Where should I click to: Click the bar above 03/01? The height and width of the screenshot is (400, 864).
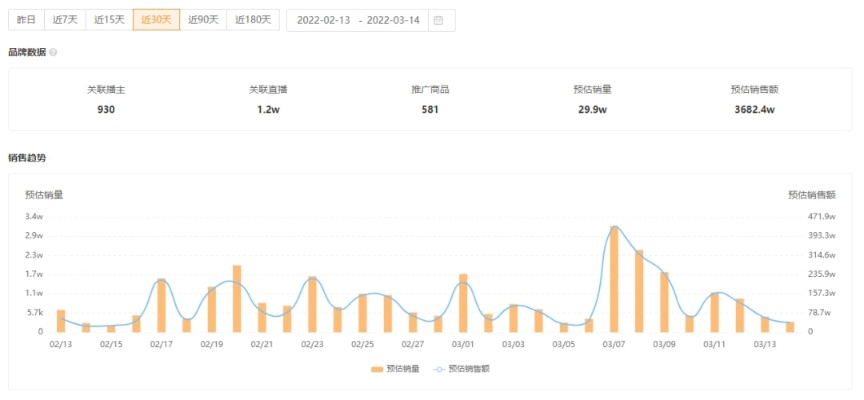tap(463, 302)
